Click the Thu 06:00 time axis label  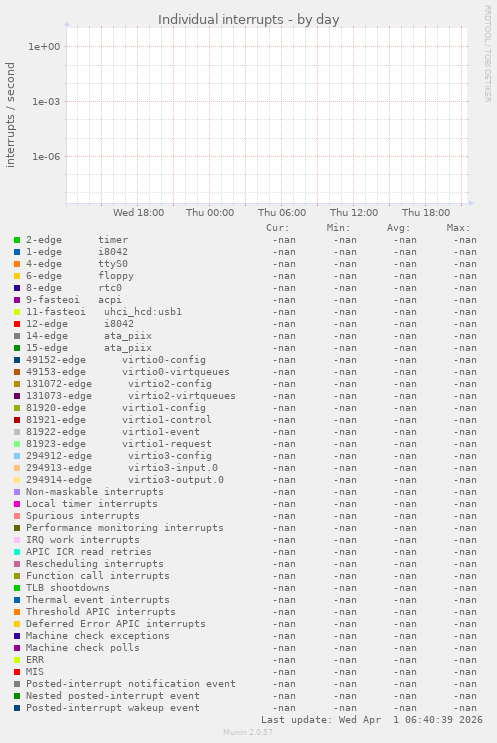point(282,213)
